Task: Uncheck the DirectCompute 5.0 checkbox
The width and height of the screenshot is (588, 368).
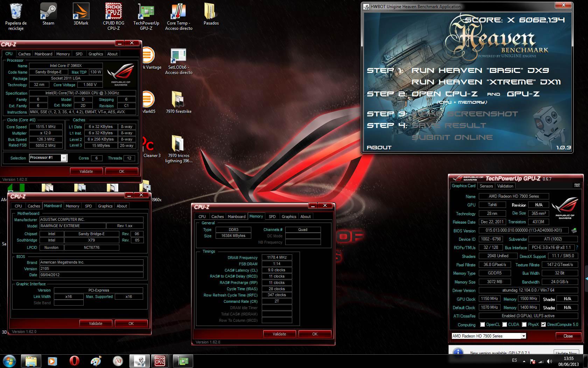Action: pyautogui.click(x=543, y=325)
